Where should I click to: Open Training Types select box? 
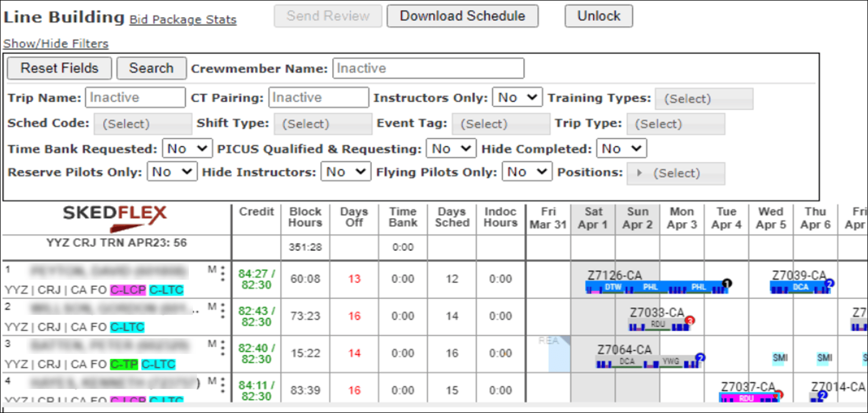pyautogui.click(x=704, y=99)
